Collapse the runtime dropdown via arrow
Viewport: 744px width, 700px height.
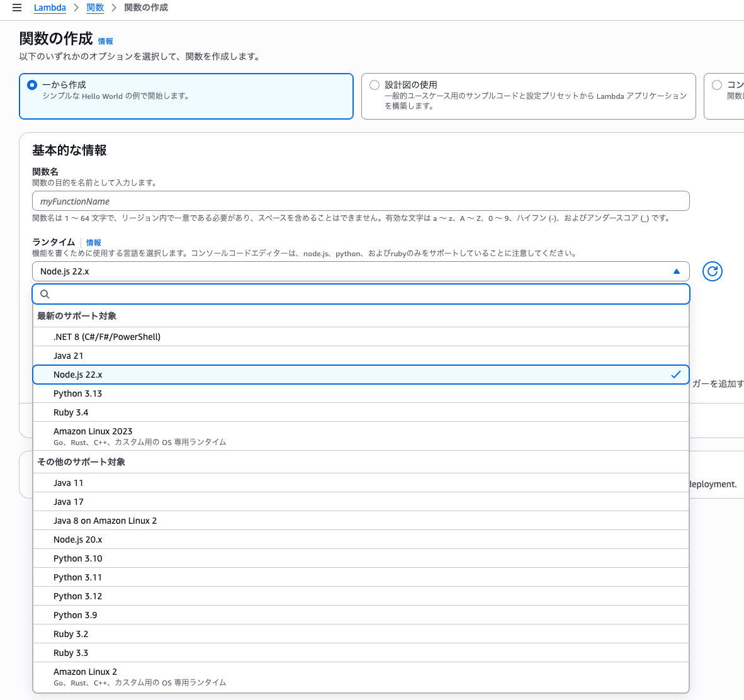click(x=677, y=271)
